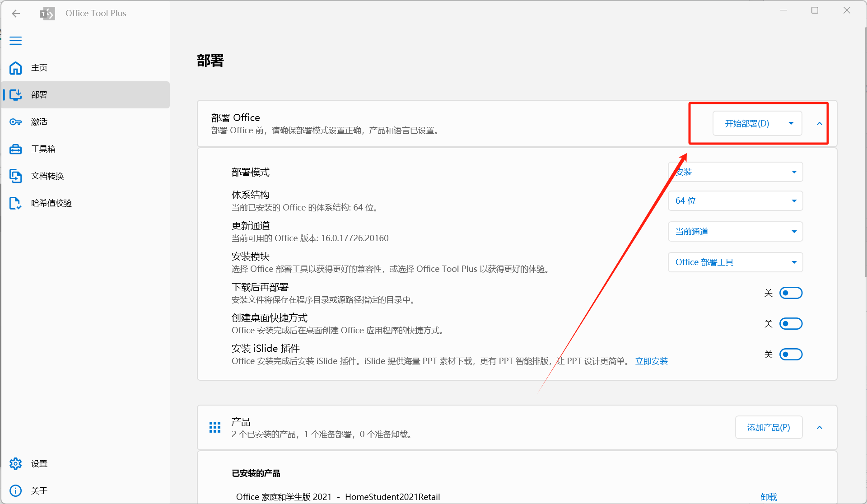Open 部署 page in sidebar

pos(86,95)
